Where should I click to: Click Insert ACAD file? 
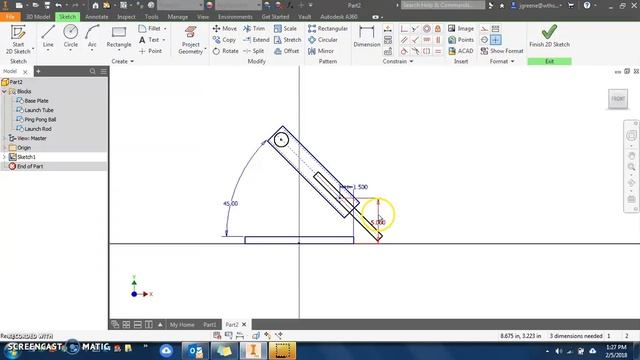pos(460,51)
